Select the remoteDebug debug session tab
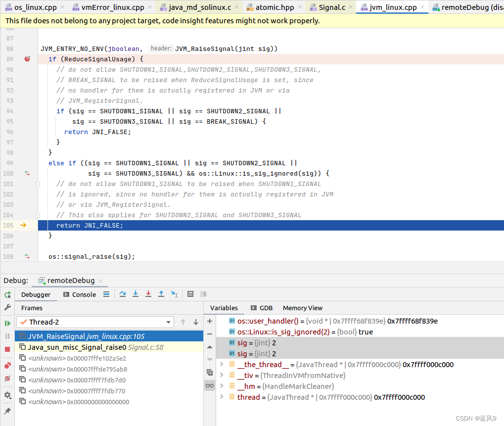The width and height of the screenshot is (504, 426). 71,281
